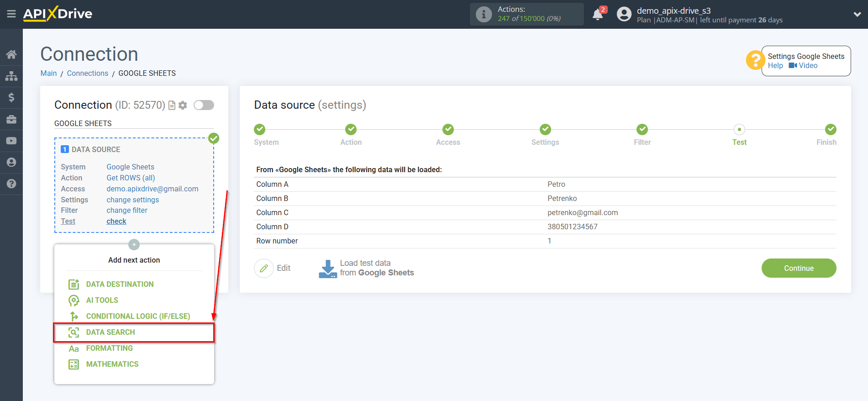Image resolution: width=868 pixels, height=401 pixels.
Task: Open the Video tutorial link
Action: 803,66
